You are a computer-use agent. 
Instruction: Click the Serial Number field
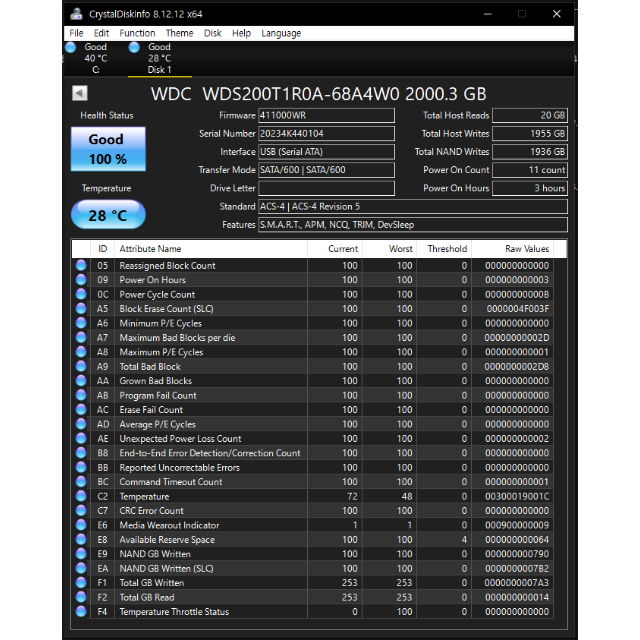(x=327, y=133)
